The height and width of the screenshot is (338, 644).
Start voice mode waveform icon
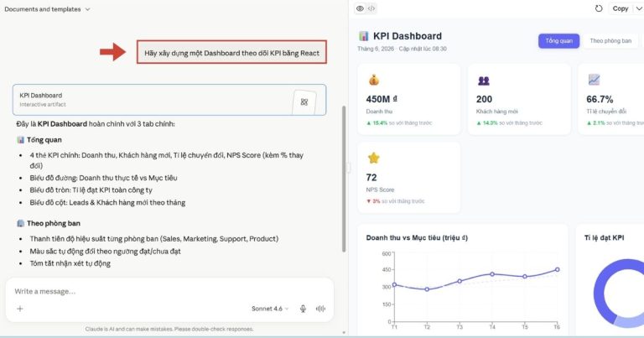pos(320,309)
